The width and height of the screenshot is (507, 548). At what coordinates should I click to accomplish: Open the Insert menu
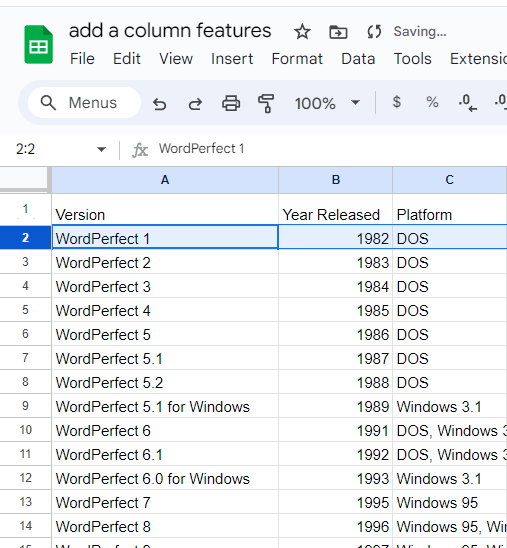(x=232, y=59)
